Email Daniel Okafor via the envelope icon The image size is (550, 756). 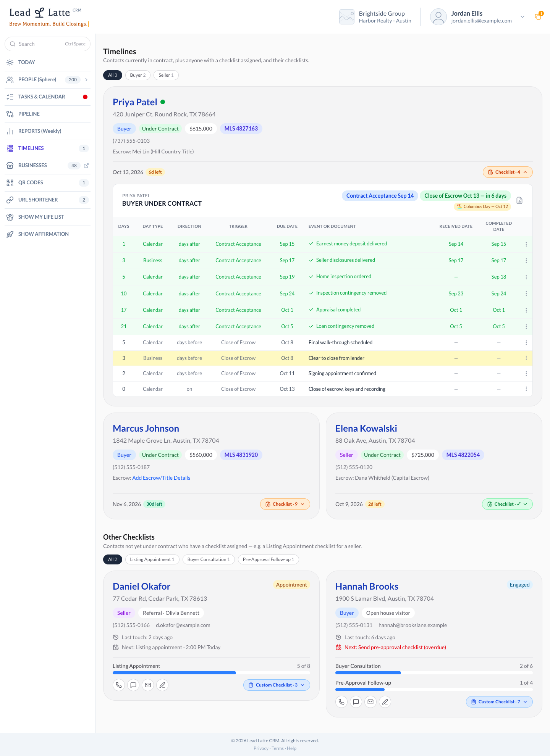[x=148, y=685]
